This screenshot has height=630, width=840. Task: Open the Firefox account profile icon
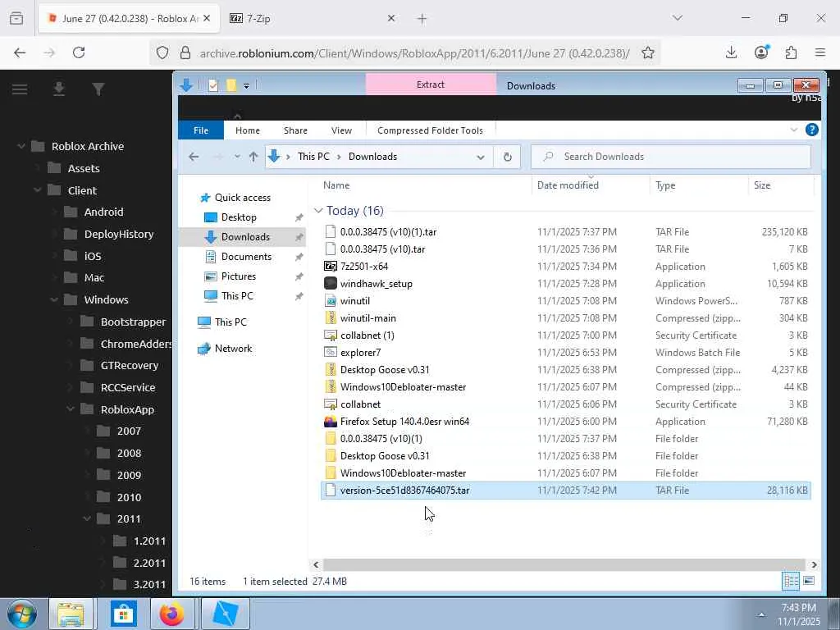[761, 52]
